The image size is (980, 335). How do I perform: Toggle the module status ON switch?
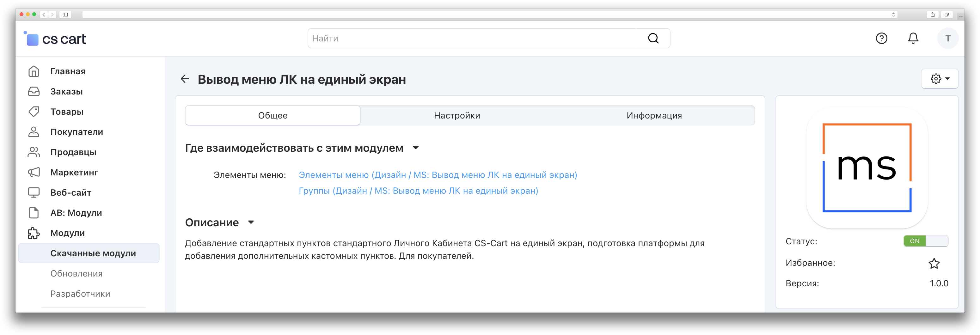(925, 241)
